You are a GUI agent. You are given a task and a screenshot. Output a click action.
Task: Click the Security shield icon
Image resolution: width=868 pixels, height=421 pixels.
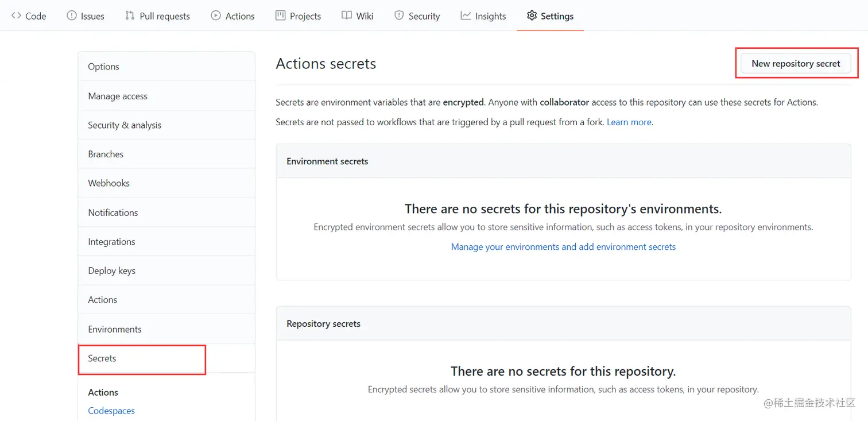click(x=399, y=16)
